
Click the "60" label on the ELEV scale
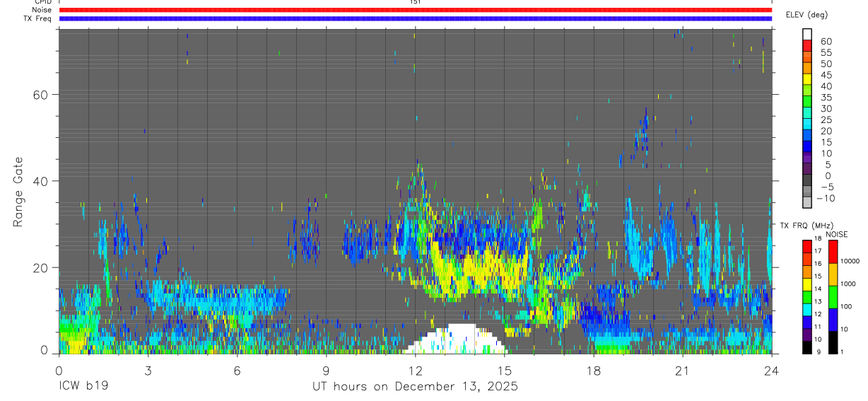click(825, 41)
